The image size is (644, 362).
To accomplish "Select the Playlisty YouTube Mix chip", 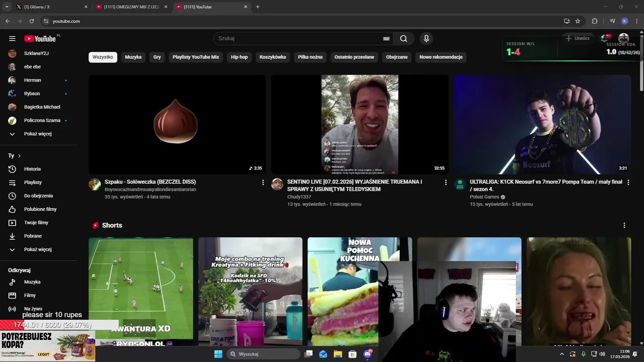I will point(196,57).
